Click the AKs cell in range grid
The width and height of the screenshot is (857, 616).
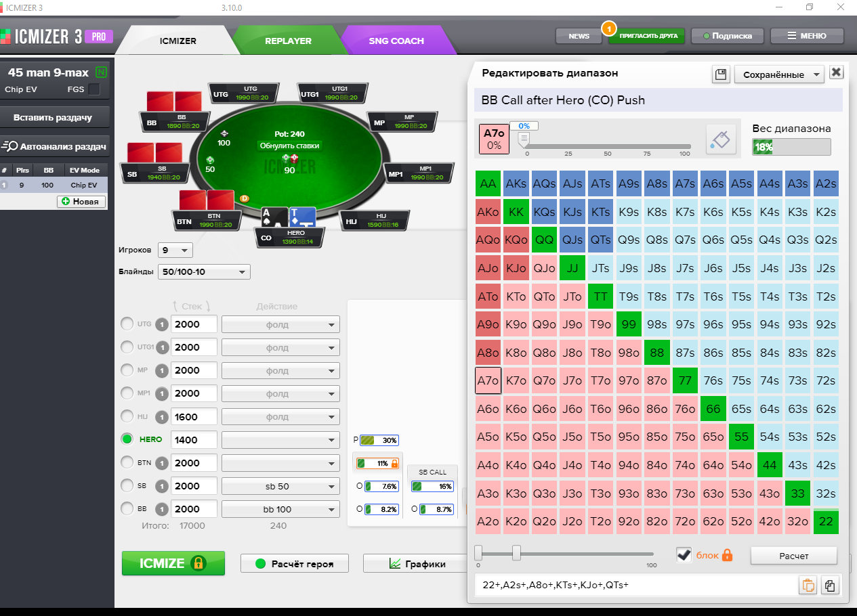(516, 183)
